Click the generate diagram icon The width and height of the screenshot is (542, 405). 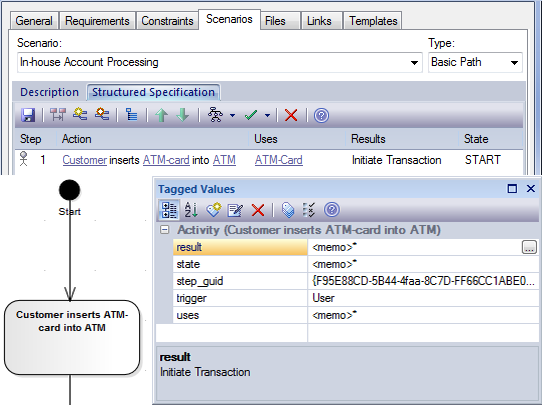[215, 115]
